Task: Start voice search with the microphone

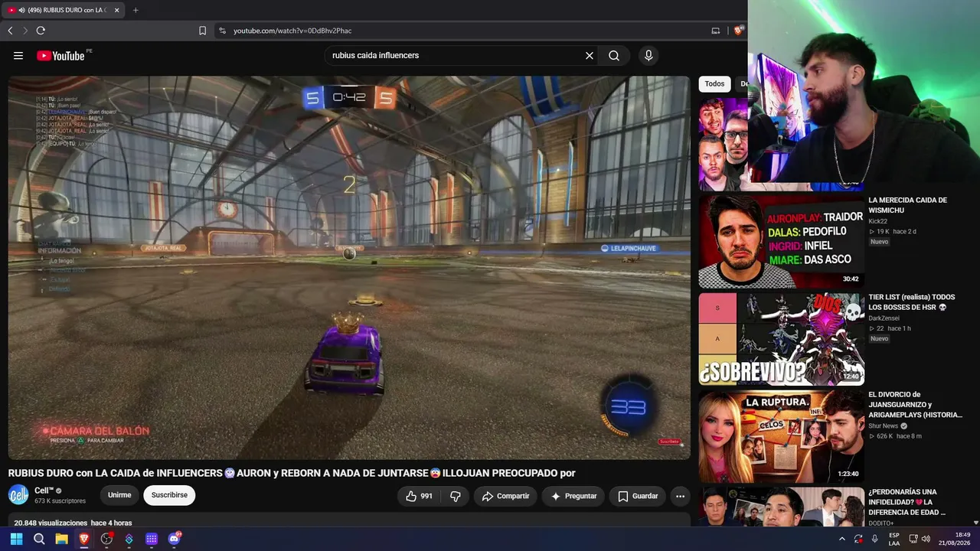Action: coord(648,56)
